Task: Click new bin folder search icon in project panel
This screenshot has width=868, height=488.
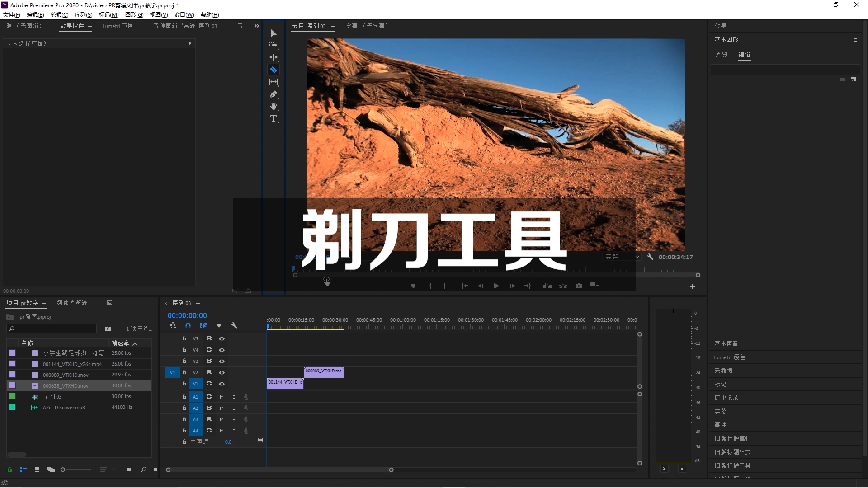Action: coord(108,328)
